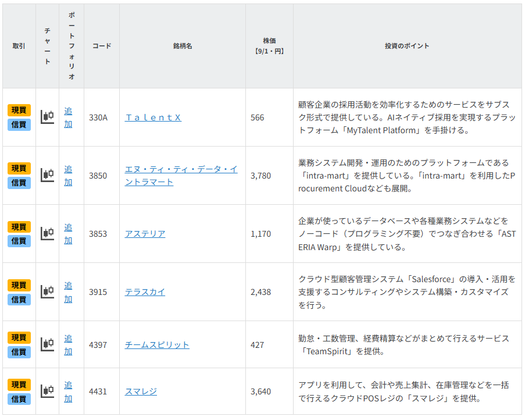The height and width of the screenshot is (420, 525).
Task: Click 現買 button in the 3850 row
Action: 19,168
